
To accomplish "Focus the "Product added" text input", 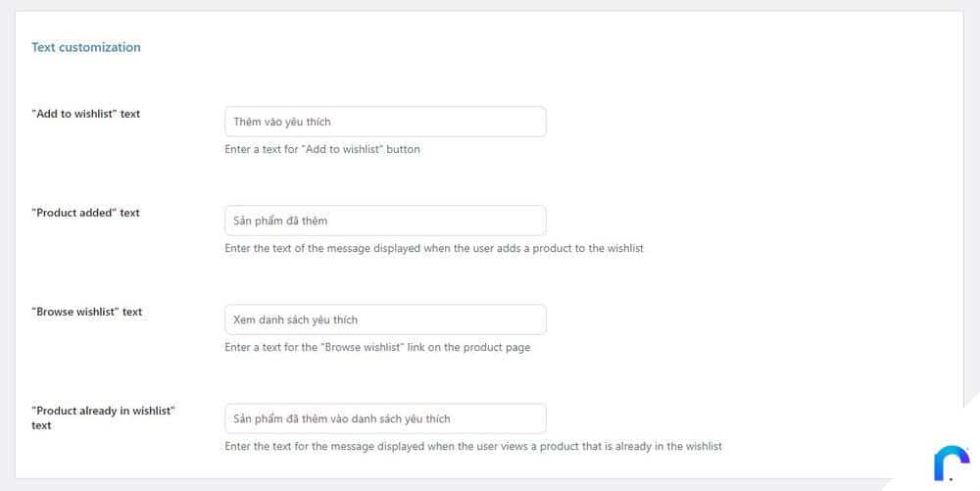I will click(385, 221).
